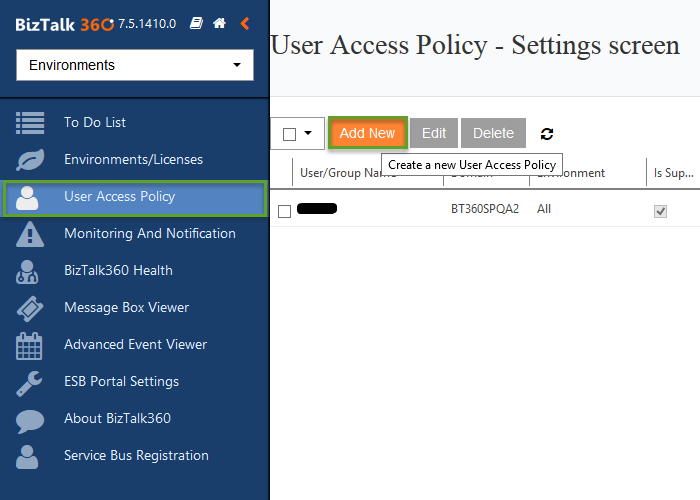
Task: Tick the checkbox for the BT360SPQA2 user row
Action: (x=284, y=211)
